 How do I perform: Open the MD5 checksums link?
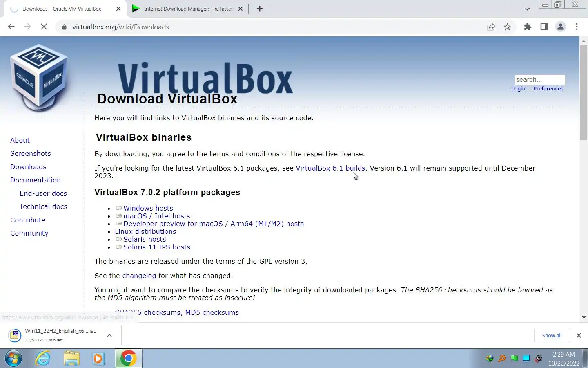pyautogui.click(x=212, y=312)
